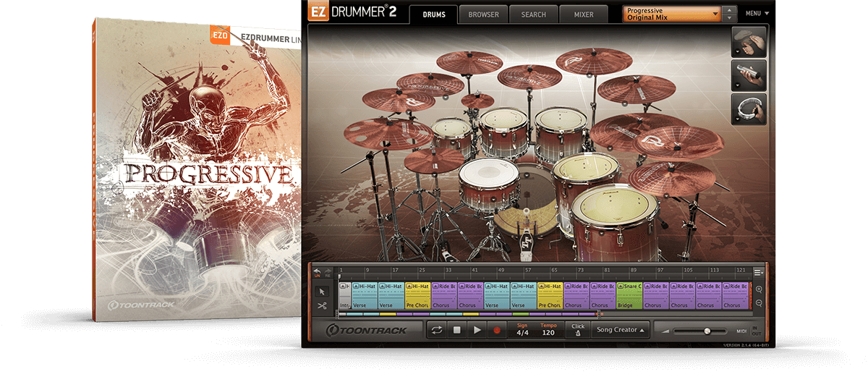Click the master volume slider handle
868x374 pixels.
coord(707,331)
